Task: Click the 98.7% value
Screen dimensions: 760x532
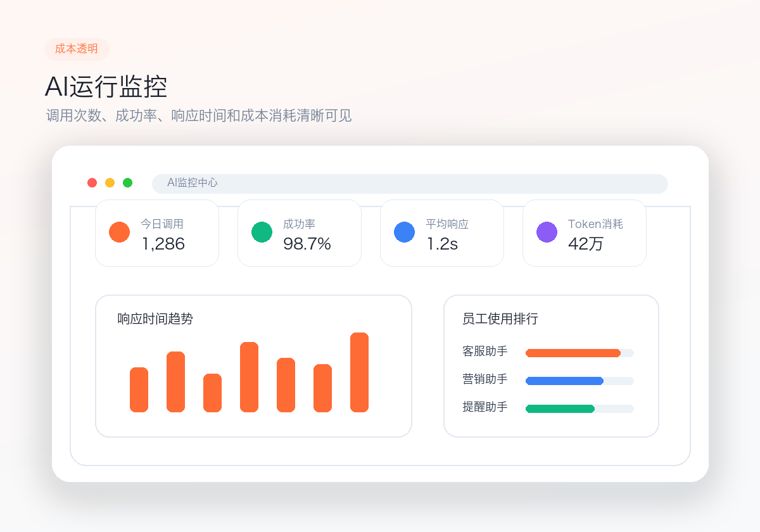Action: click(x=307, y=244)
